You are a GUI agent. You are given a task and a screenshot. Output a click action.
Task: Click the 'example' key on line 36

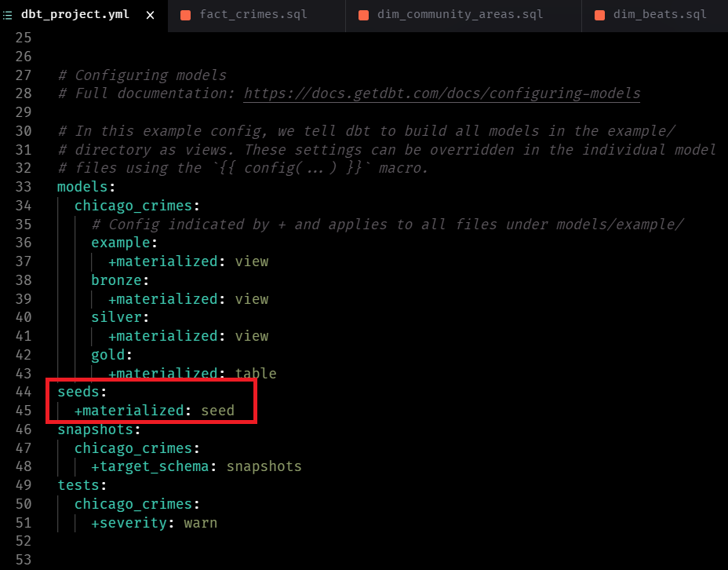tap(121, 243)
